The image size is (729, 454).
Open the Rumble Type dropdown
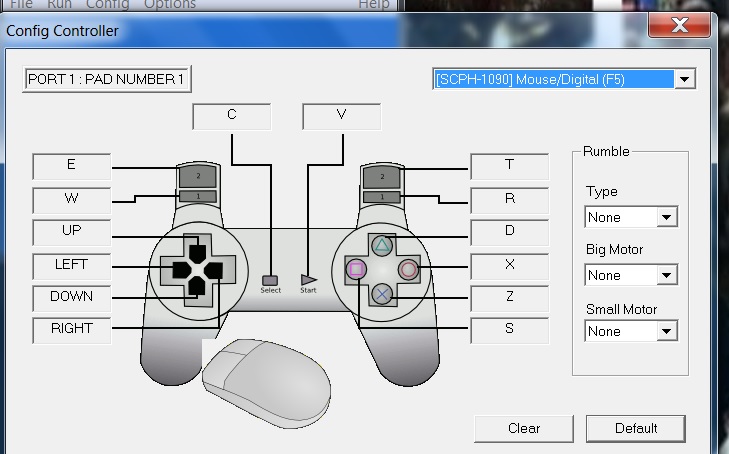(x=667, y=217)
